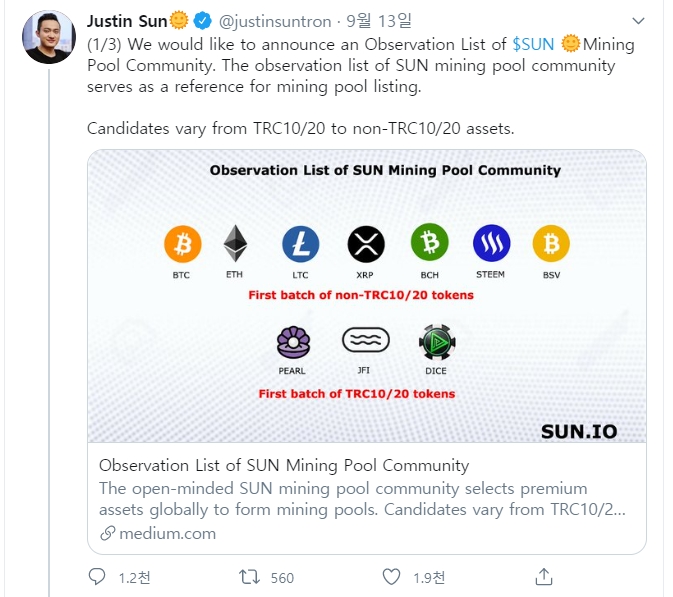
Task: Click the blue verified badge
Action: pos(203,21)
